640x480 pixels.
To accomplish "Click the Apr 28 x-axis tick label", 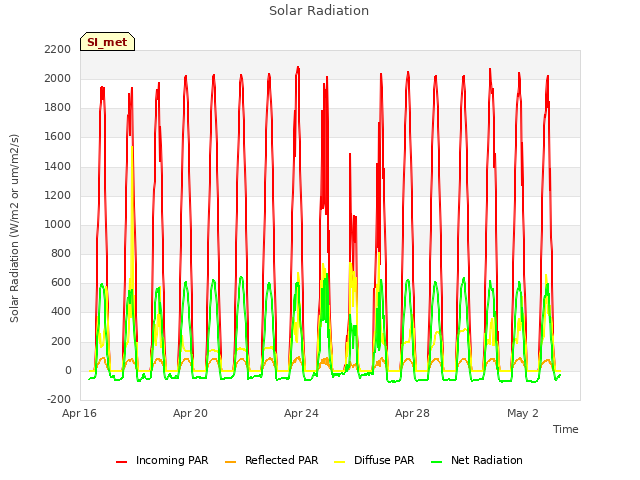I will click(412, 413).
